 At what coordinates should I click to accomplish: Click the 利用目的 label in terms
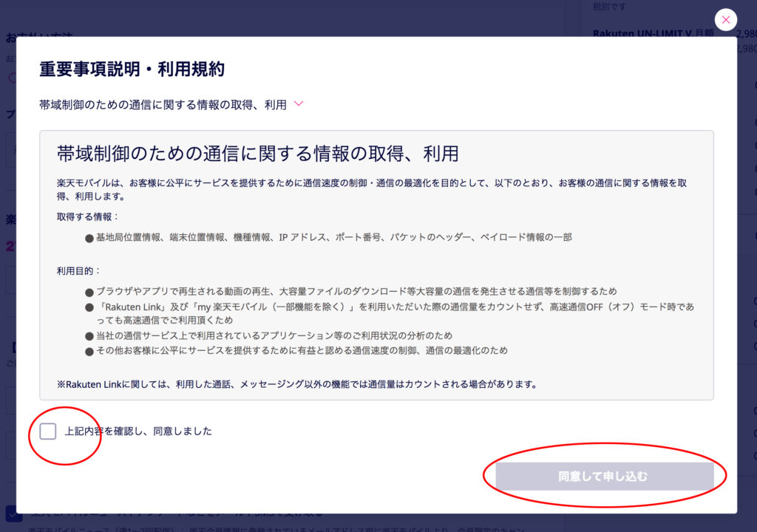point(79,271)
